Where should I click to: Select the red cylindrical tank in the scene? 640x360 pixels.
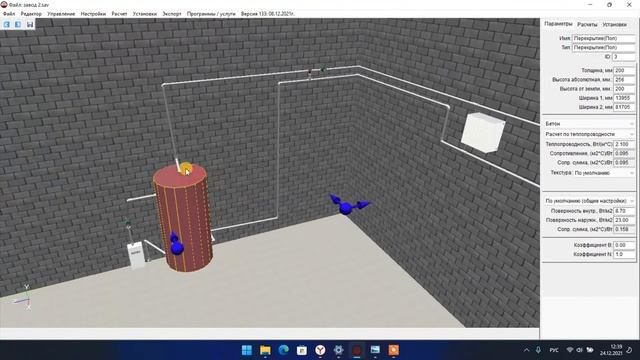point(183,218)
